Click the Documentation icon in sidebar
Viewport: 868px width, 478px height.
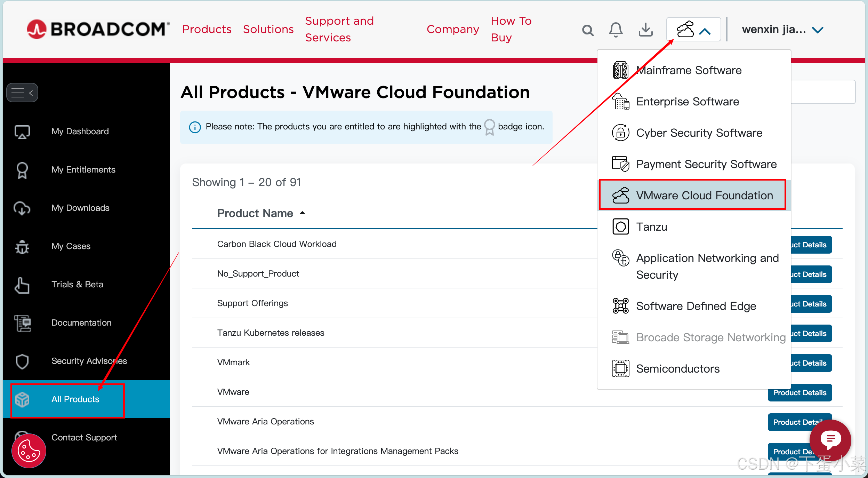tap(22, 323)
